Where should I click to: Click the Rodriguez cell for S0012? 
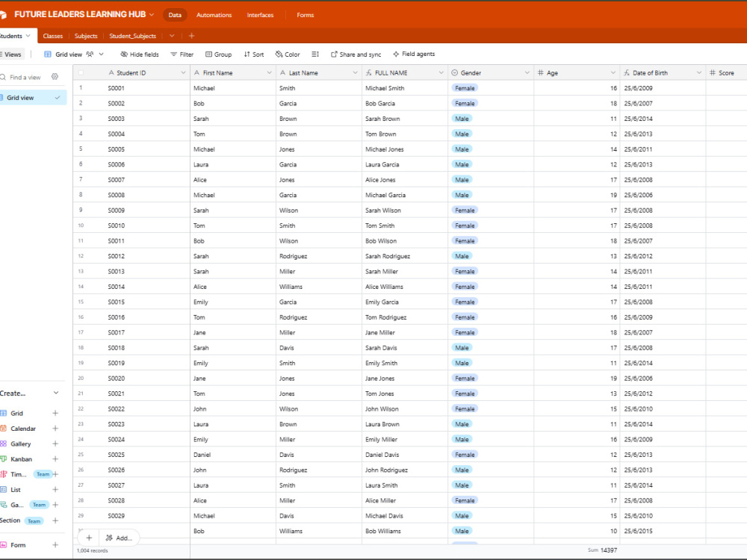319,256
